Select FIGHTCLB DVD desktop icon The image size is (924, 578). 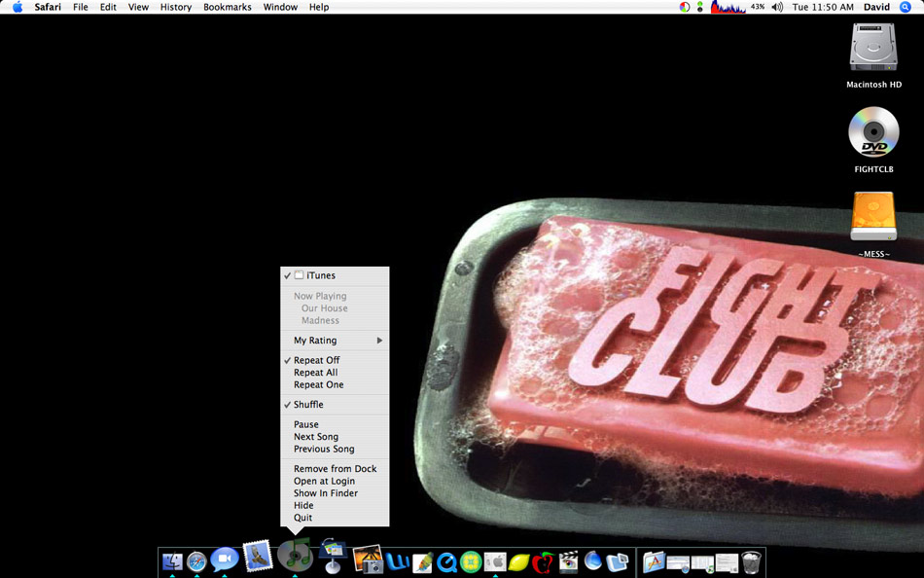(873, 132)
